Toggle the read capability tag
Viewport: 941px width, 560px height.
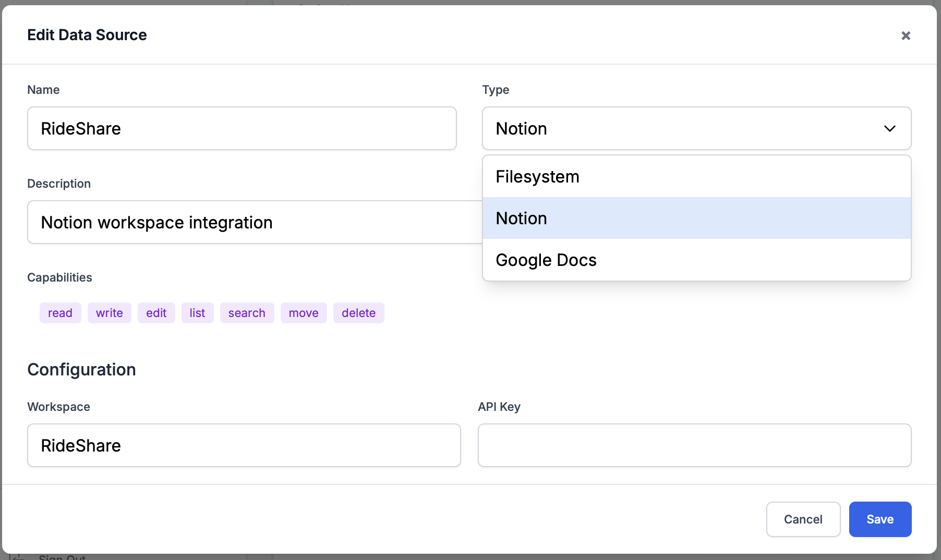[x=60, y=313]
